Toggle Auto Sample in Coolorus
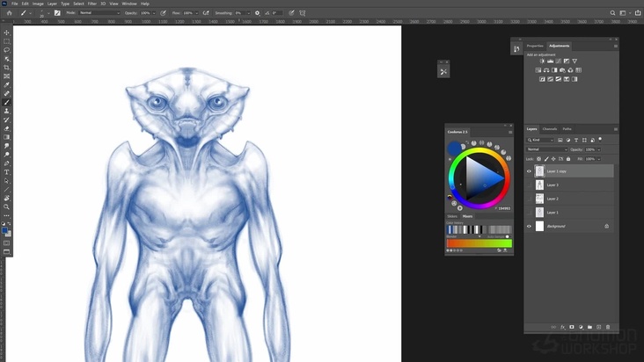This screenshot has width=644, height=362. 508,236
